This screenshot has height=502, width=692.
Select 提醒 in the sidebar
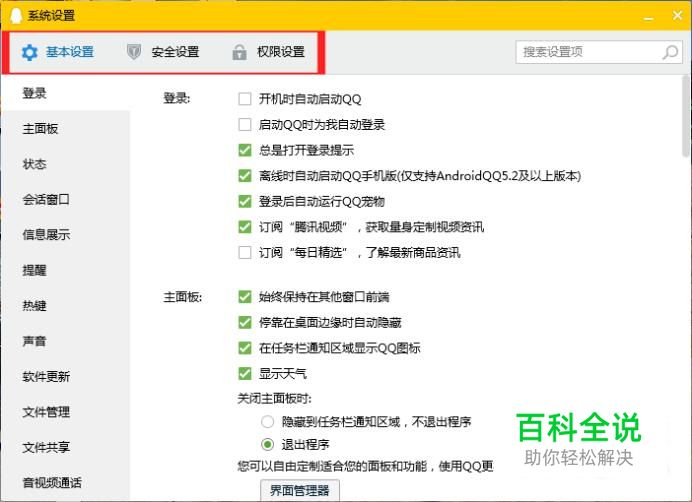coord(65,270)
